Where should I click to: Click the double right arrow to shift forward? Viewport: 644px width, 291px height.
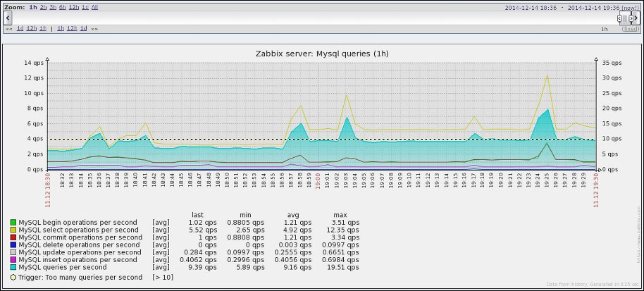(94, 29)
